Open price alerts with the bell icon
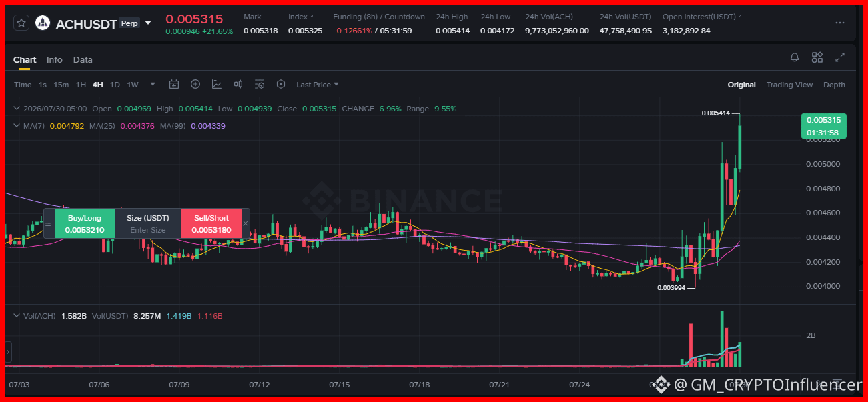Viewport: 868px width, 402px height. tap(795, 58)
